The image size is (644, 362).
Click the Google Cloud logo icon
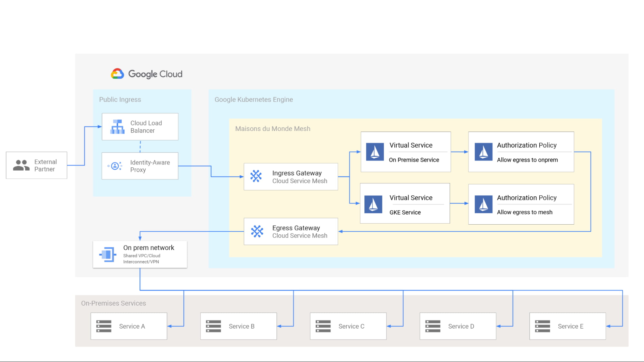coord(117,74)
